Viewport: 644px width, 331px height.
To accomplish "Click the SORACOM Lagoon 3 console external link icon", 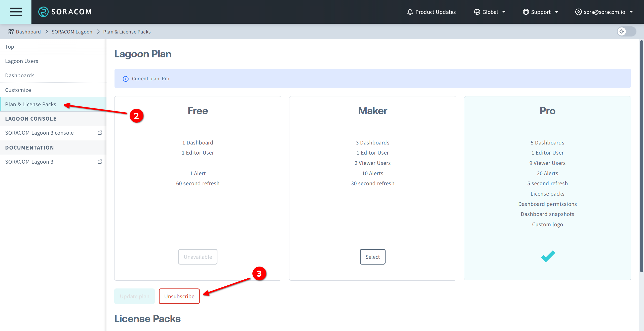I will coord(99,133).
